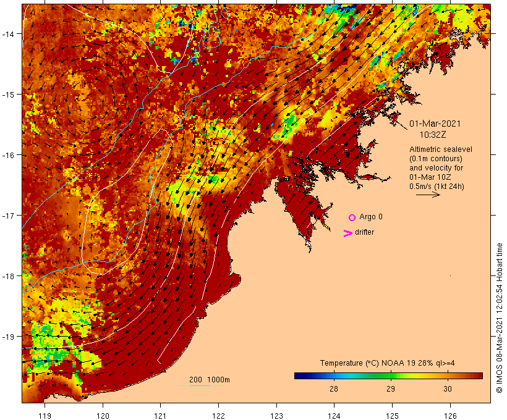Viewport: 507px width, 420px height.
Task: Click the '(0.1m contours)' text
Action: coord(436,159)
